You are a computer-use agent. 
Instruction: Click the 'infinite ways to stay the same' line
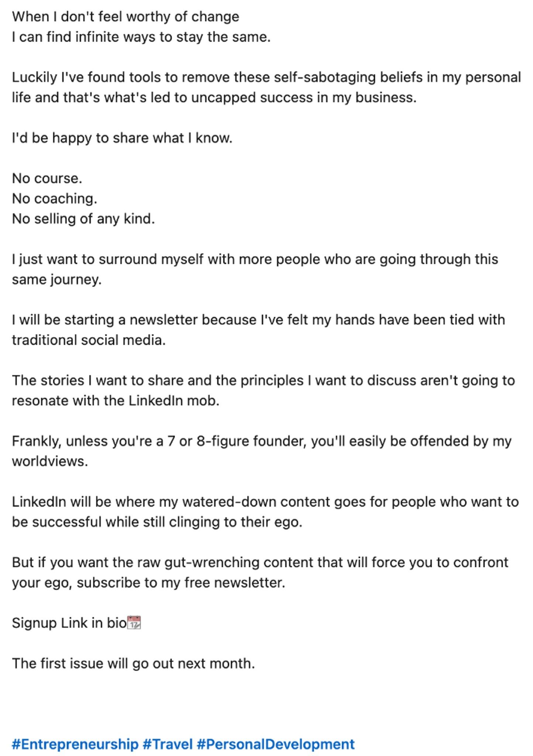(x=141, y=37)
